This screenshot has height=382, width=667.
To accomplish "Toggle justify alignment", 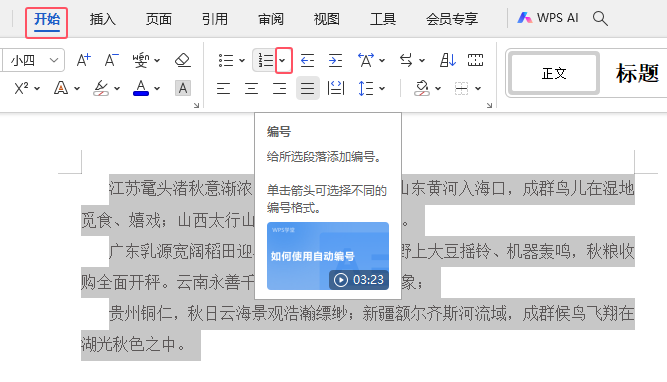I will (308, 88).
